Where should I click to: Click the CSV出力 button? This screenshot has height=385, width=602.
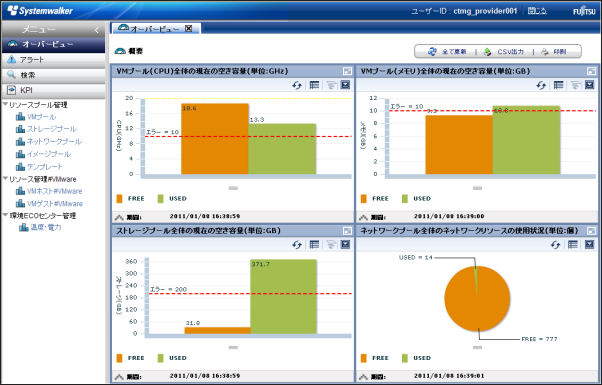pyautogui.click(x=504, y=51)
